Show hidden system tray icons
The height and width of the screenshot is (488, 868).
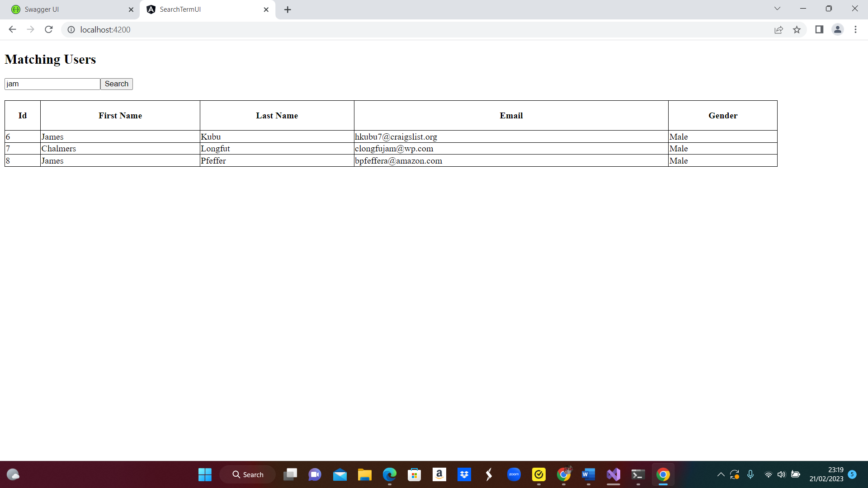tap(721, 474)
